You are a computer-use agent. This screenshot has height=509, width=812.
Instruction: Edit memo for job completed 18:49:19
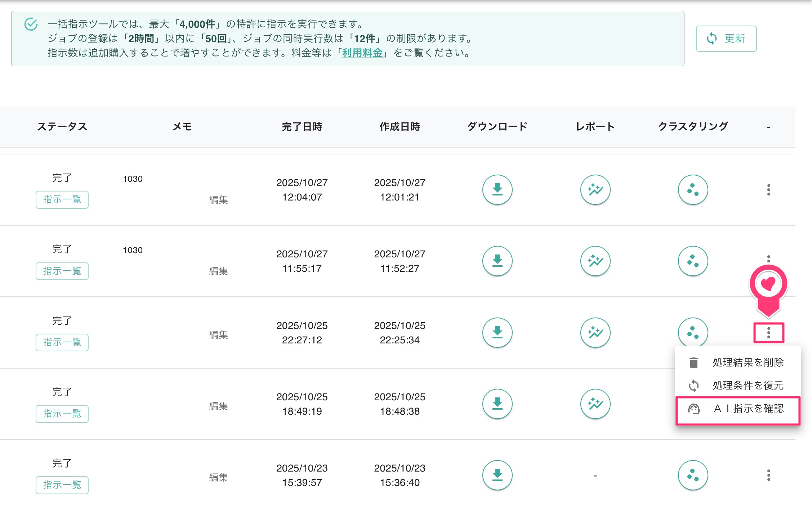coord(218,406)
